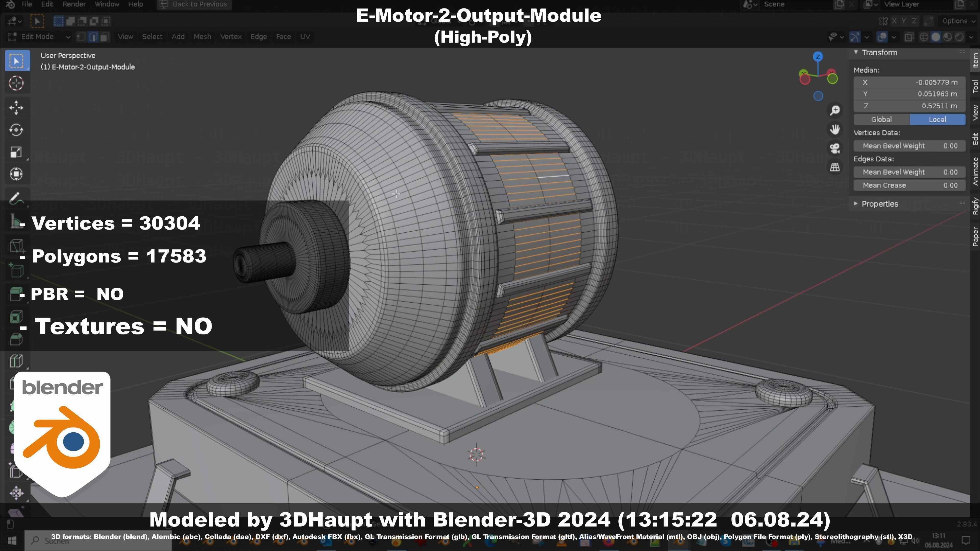
Task: Switch the transform space to Global
Action: [x=881, y=119]
